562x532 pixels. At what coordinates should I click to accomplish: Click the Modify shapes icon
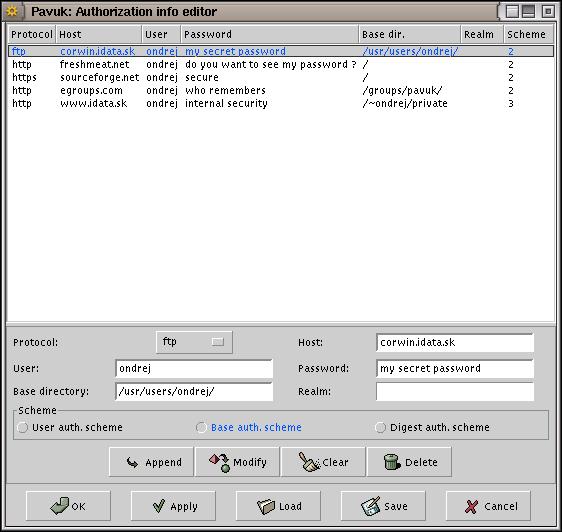[219, 462]
